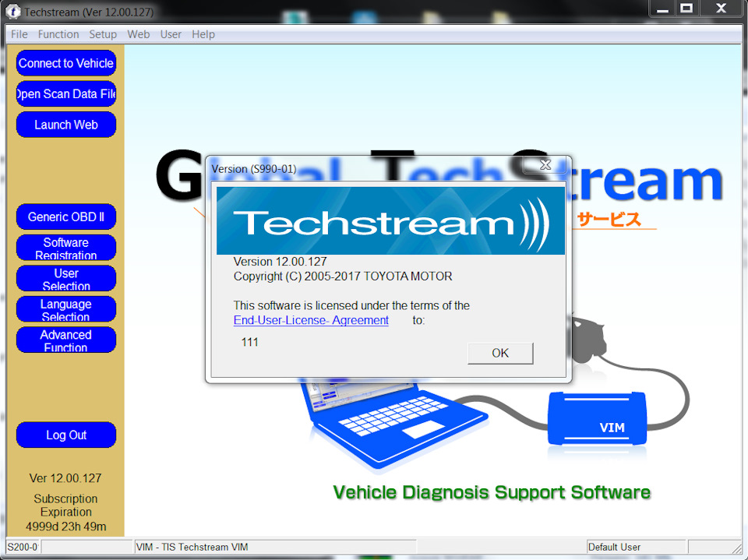
Task: Click the Subscription Expiration label
Action: 65,505
